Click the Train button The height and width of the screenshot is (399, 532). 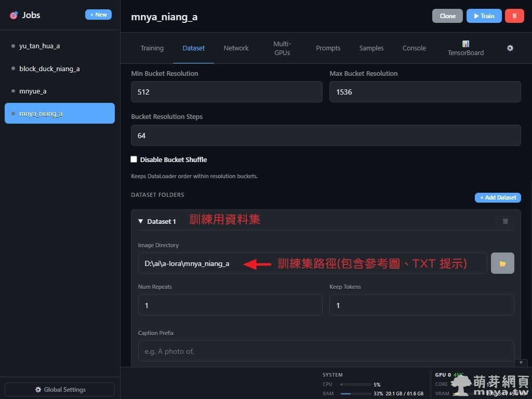pos(484,16)
